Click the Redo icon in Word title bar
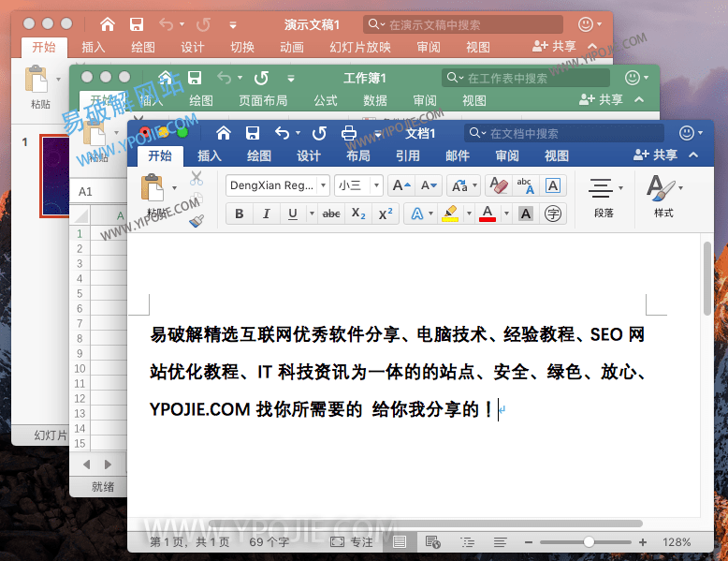The width and height of the screenshot is (728, 561). (319, 133)
